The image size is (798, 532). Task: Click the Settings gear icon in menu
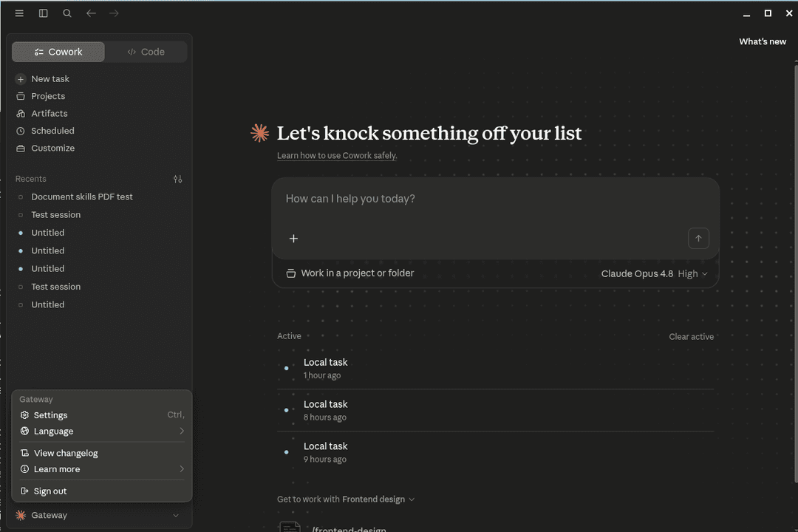(x=24, y=415)
